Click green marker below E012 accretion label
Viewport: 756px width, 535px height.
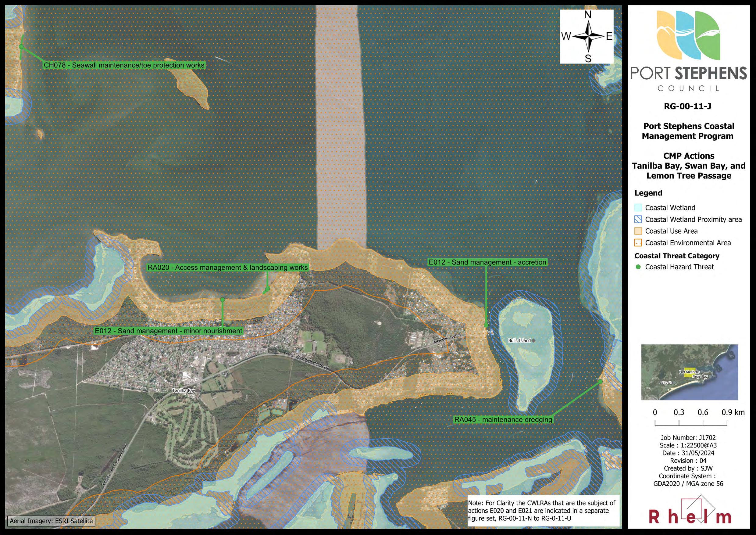point(486,325)
